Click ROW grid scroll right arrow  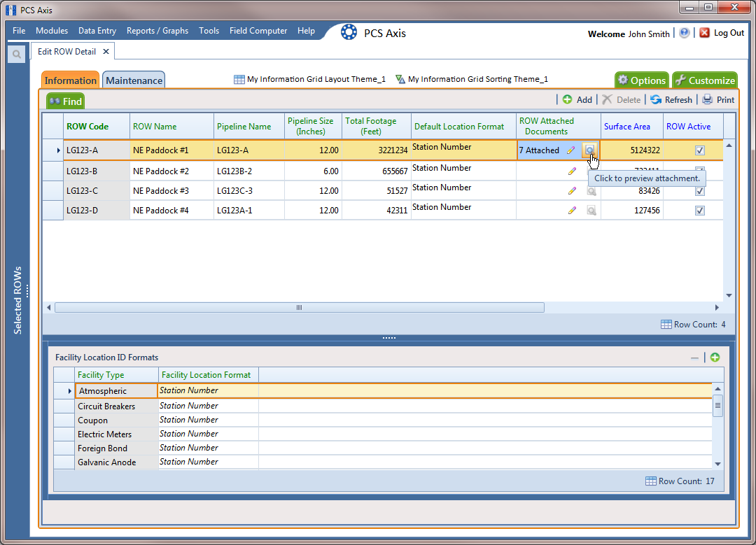[x=717, y=307]
